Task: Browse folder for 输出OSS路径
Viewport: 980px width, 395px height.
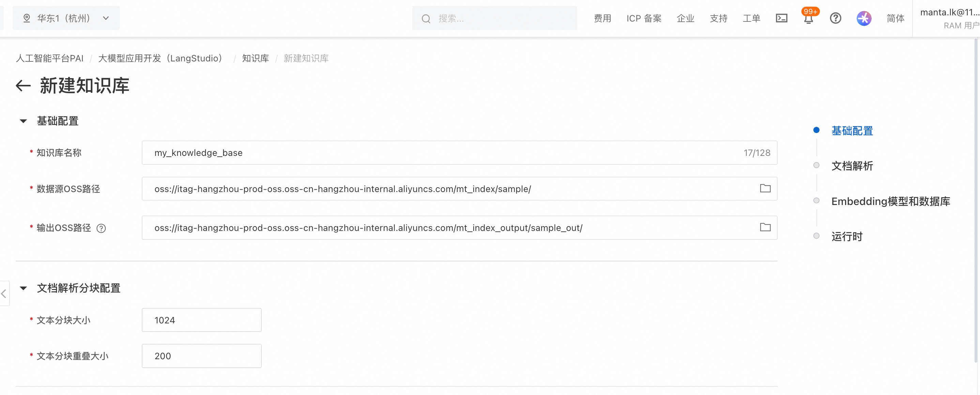Action: coord(765,228)
